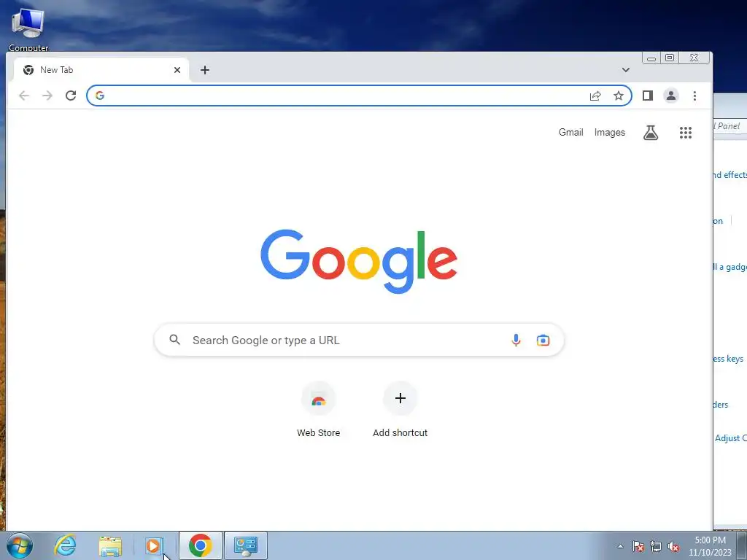
Task: Open the Images link
Action: coord(610,133)
